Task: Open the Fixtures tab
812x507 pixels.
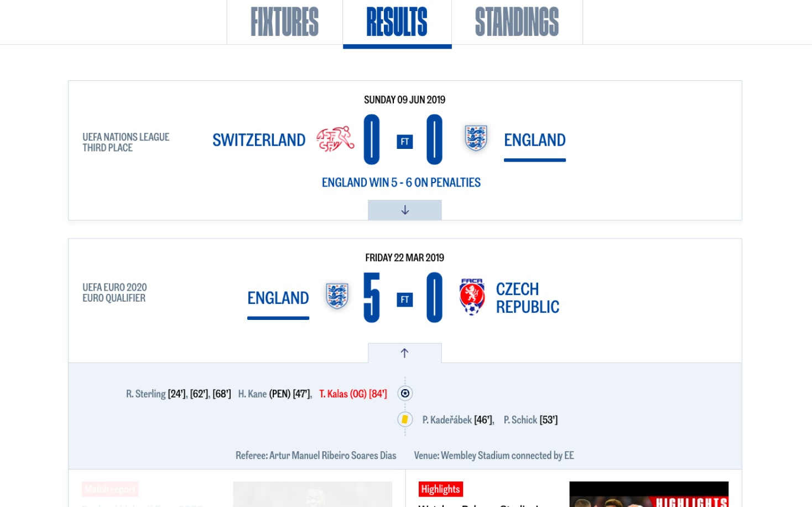Action: [x=285, y=22]
